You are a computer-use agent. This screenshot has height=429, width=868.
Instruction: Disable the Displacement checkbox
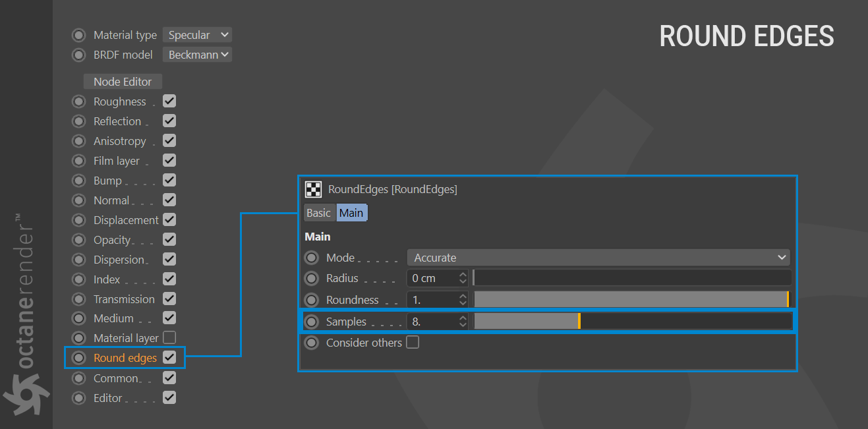pyautogui.click(x=169, y=220)
